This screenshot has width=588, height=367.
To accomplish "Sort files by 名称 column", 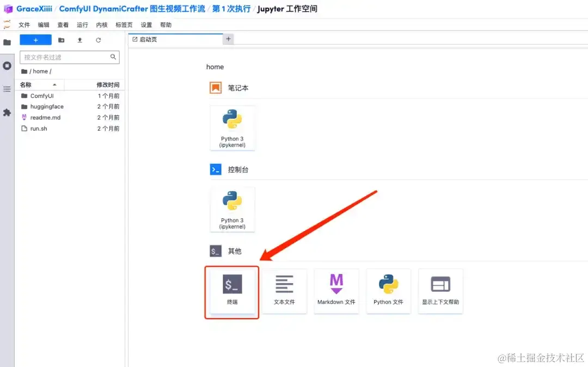I will click(39, 85).
